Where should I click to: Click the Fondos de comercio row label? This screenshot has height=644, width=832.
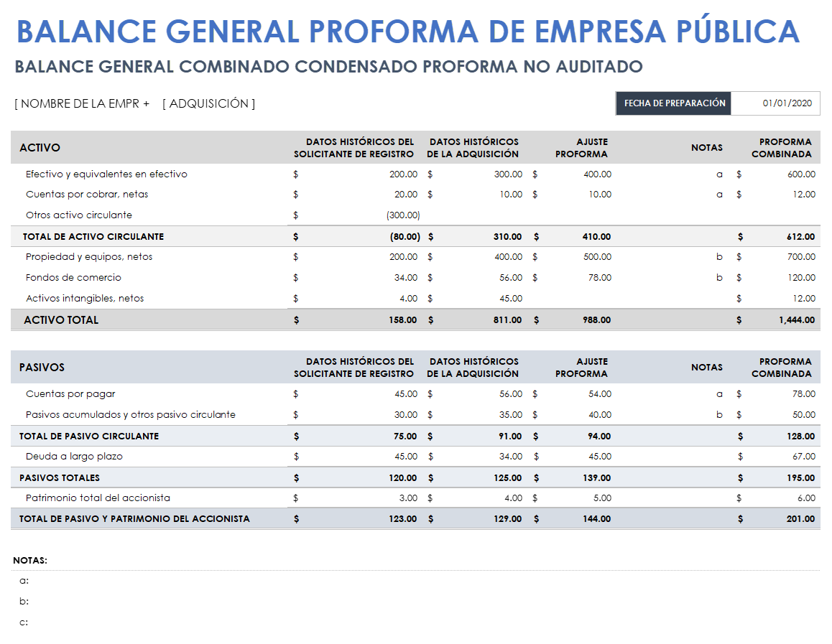[72, 277]
